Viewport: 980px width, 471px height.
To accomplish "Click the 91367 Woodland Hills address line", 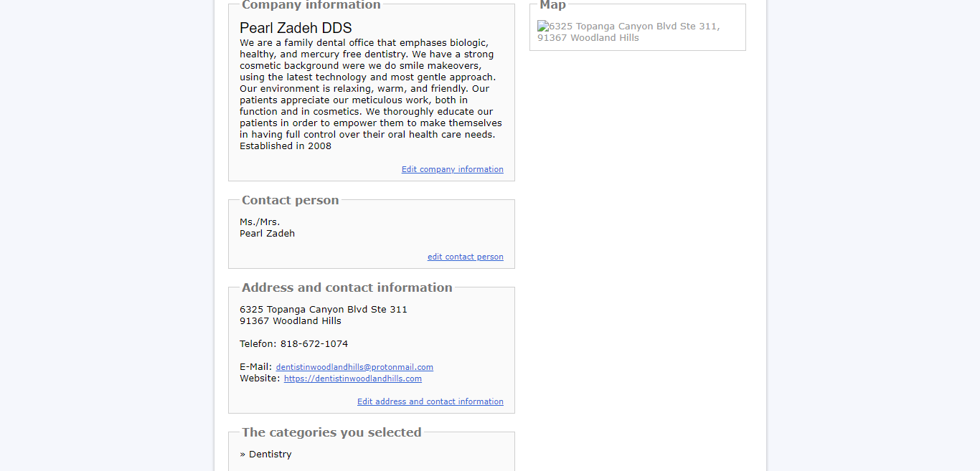I will [291, 321].
